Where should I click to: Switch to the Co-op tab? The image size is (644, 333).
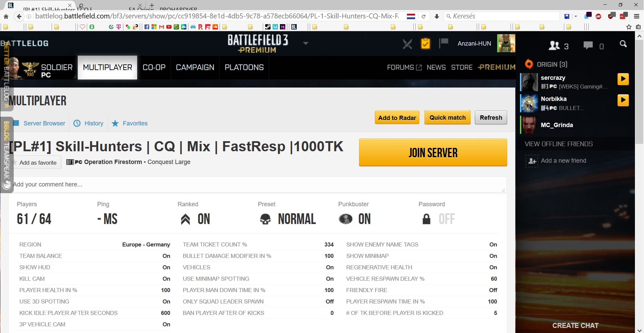(154, 67)
